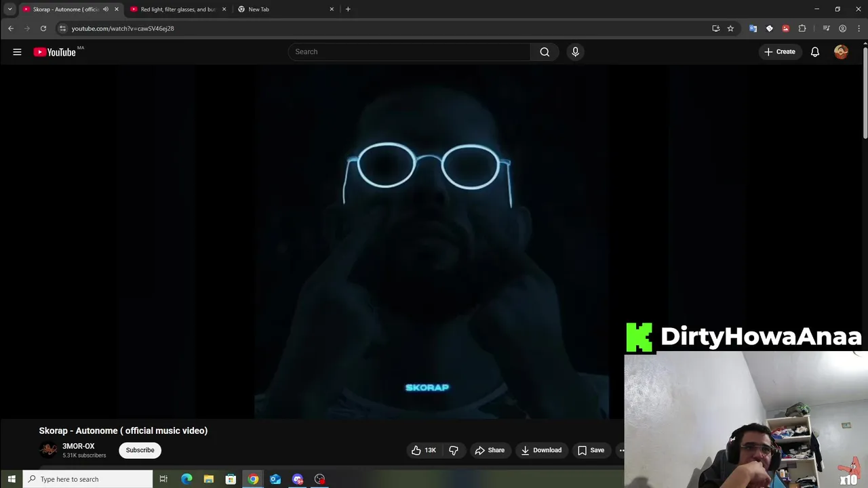Open Chrome three-dot menu
Screen dimensions: 868x488
(859, 28)
